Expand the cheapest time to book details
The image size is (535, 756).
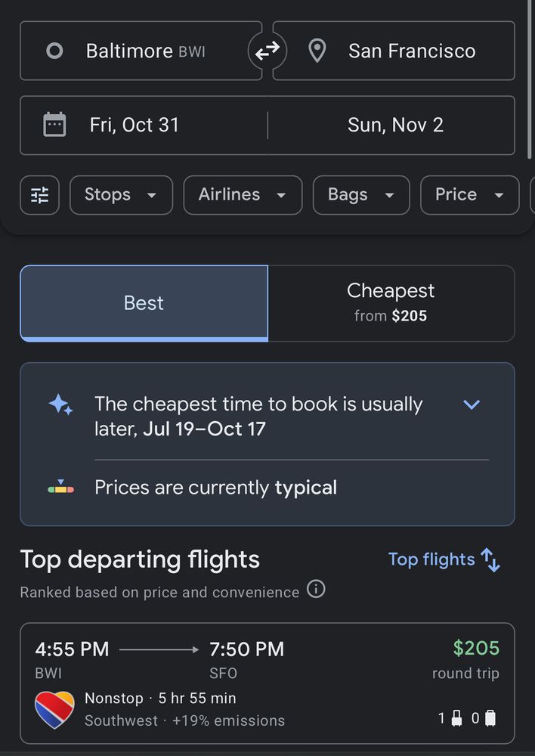pos(472,404)
